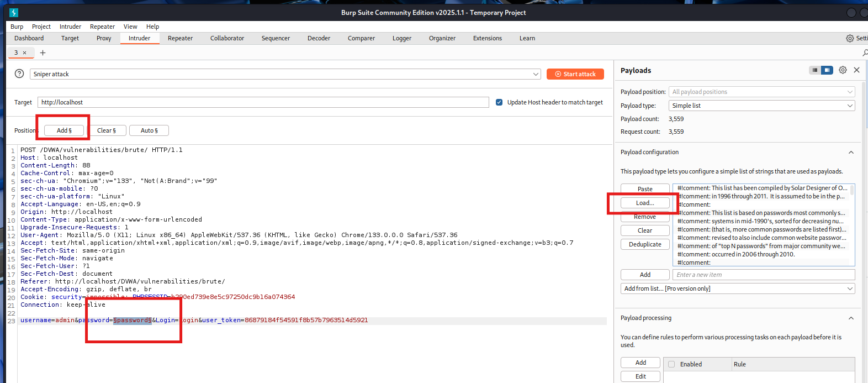Click Load... to load a payload file
This screenshot has width=868, height=383.
pos(645,203)
